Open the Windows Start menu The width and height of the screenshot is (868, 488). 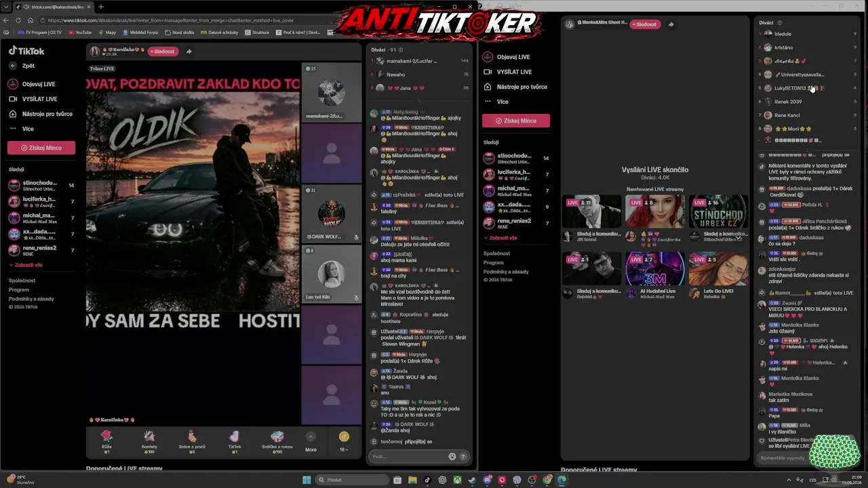[x=307, y=480]
